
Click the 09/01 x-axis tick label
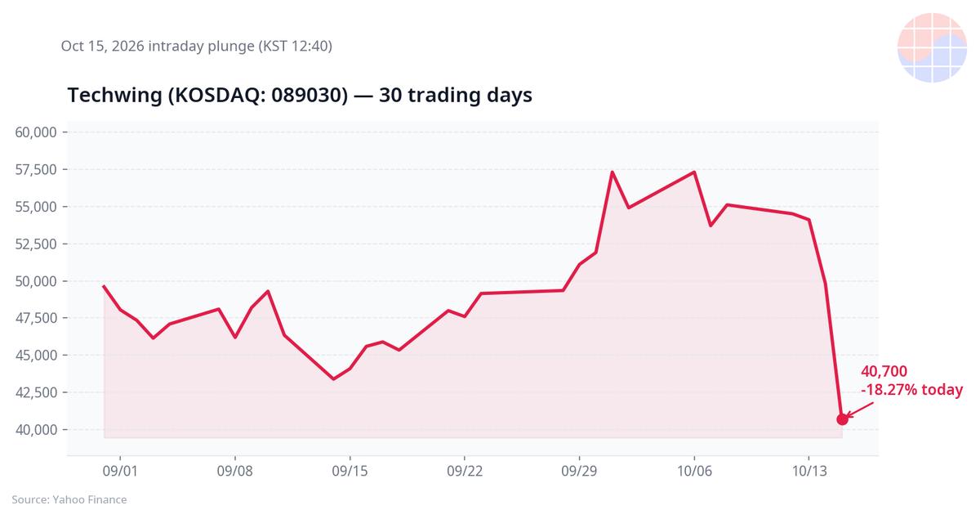coord(120,472)
